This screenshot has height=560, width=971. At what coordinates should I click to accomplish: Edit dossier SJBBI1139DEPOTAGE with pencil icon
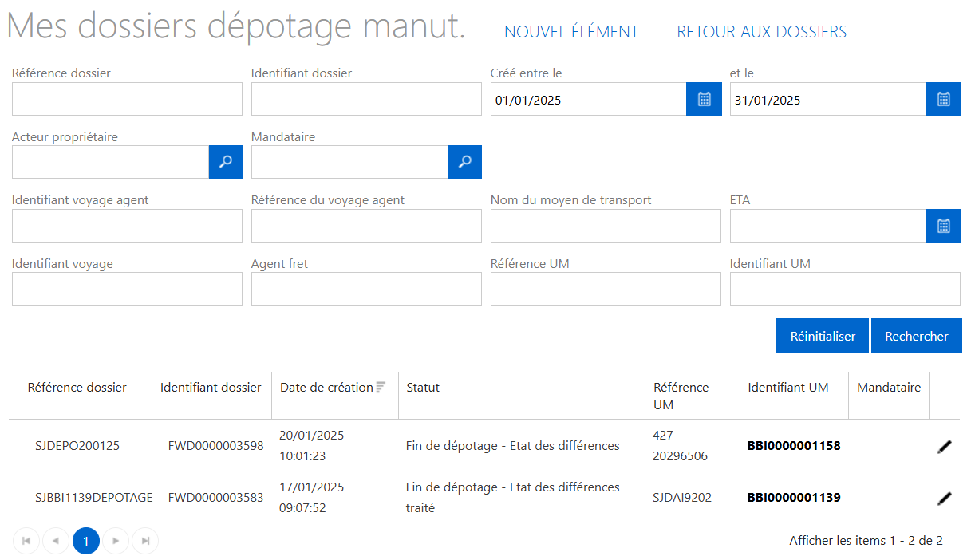click(x=945, y=498)
